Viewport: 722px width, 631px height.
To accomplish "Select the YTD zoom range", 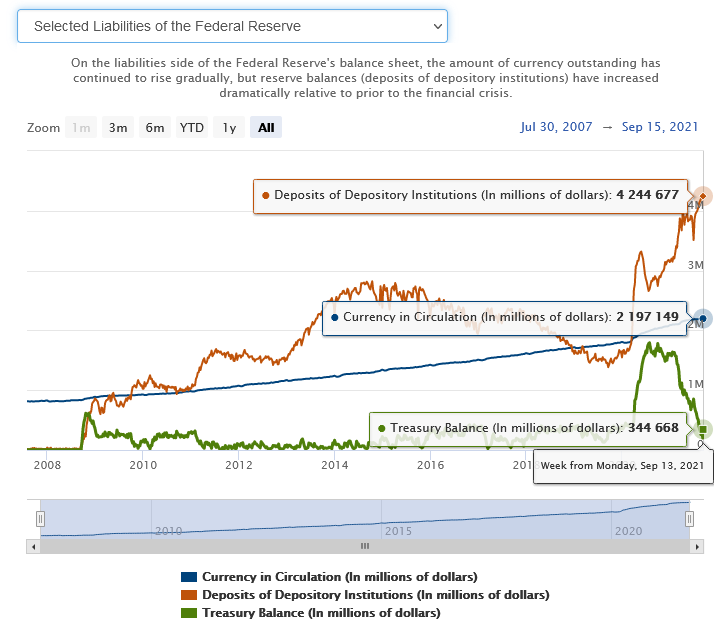I will (192, 128).
